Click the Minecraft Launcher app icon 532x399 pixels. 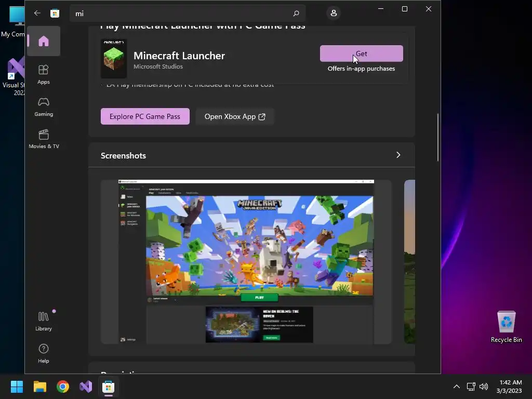tap(114, 59)
